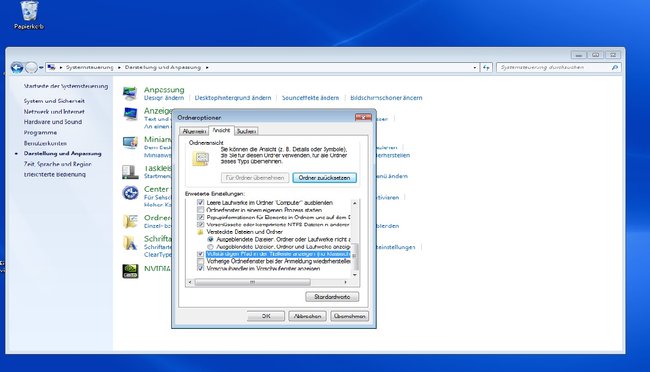Screen dimensions: 650x372
Task: Open Bildschirmschoner ändern link
Action: pyautogui.click(x=386, y=98)
